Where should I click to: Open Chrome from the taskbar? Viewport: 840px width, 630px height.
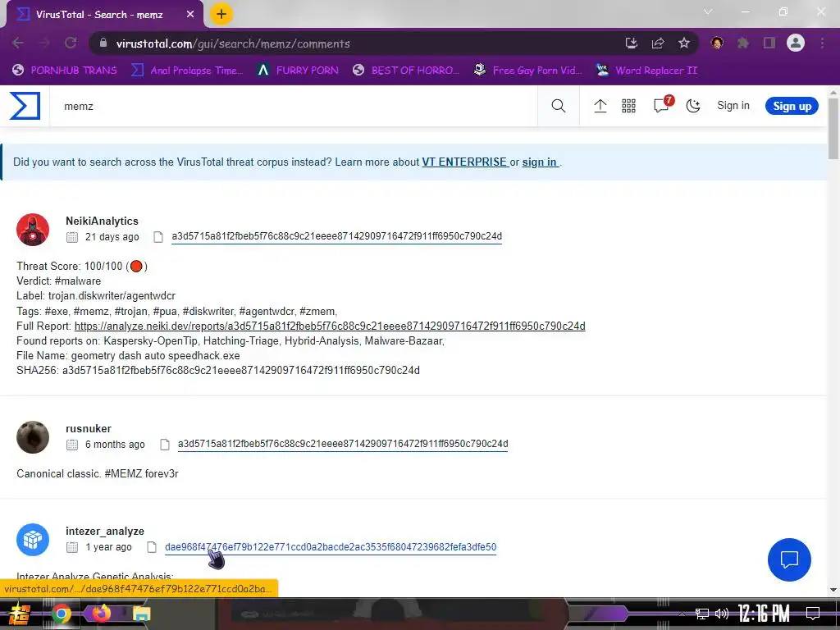coord(61,614)
